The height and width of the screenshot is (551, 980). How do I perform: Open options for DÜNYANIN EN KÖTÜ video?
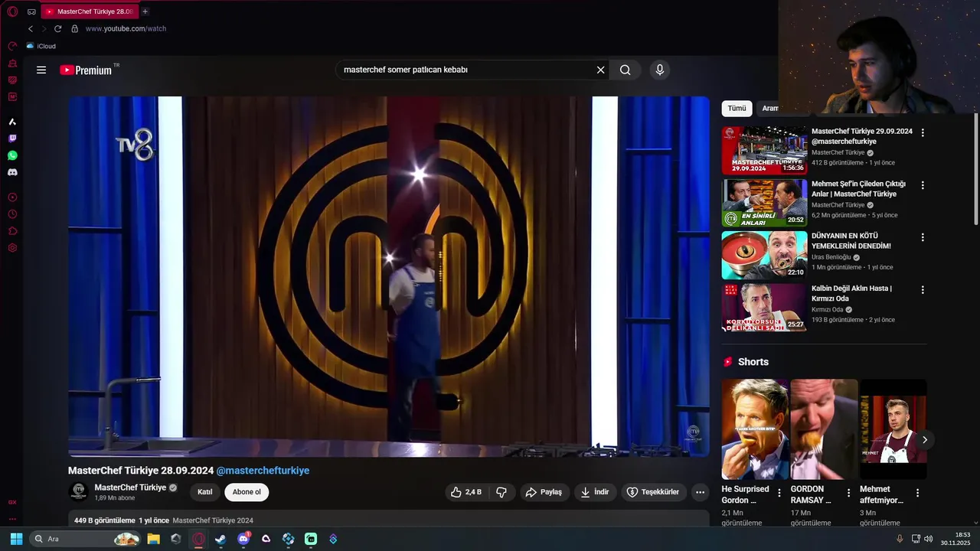point(923,237)
